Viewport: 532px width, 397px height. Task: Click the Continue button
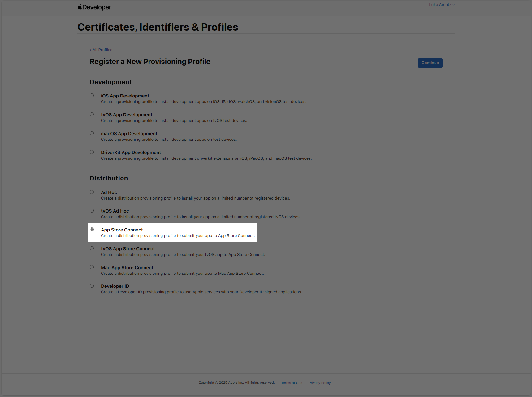[x=430, y=63]
